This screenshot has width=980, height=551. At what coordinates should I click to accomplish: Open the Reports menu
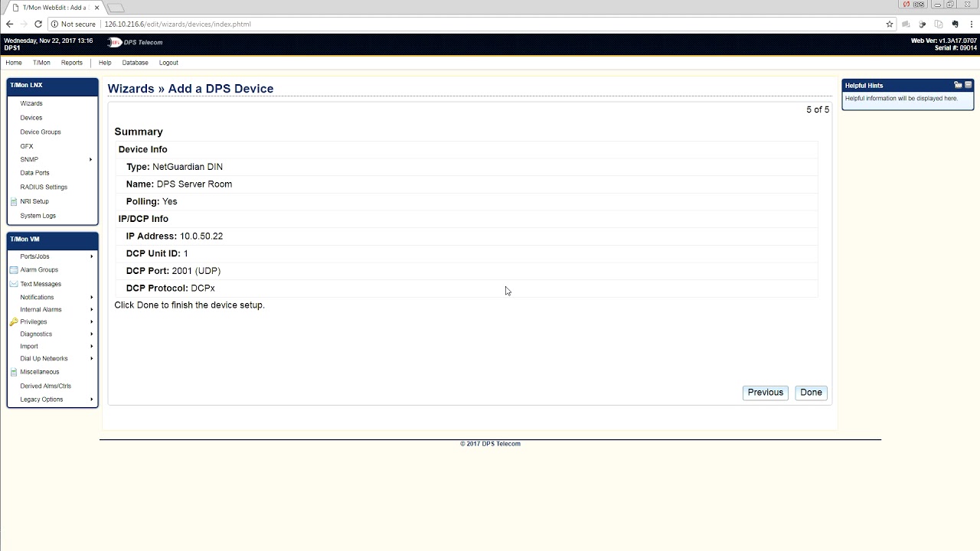pyautogui.click(x=72, y=63)
